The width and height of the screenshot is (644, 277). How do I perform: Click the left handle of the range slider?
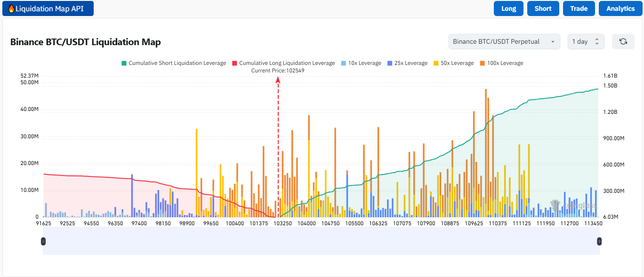click(x=43, y=241)
